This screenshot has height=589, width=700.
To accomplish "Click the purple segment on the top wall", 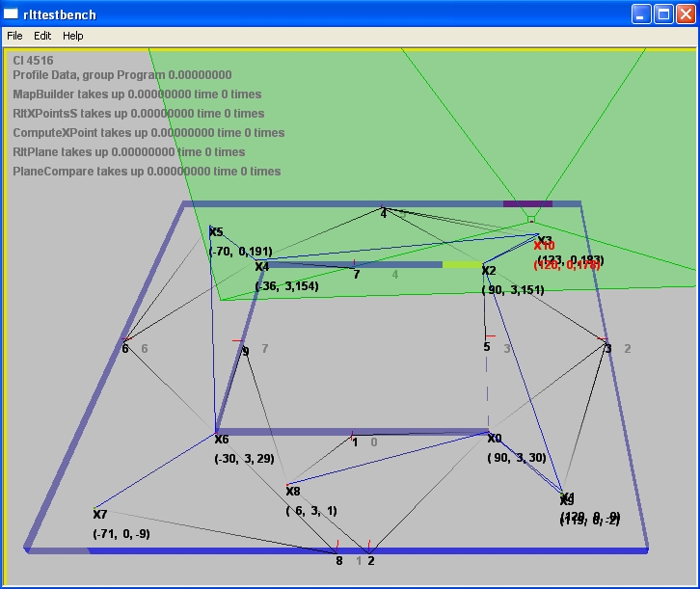I will click(x=527, y=203).
